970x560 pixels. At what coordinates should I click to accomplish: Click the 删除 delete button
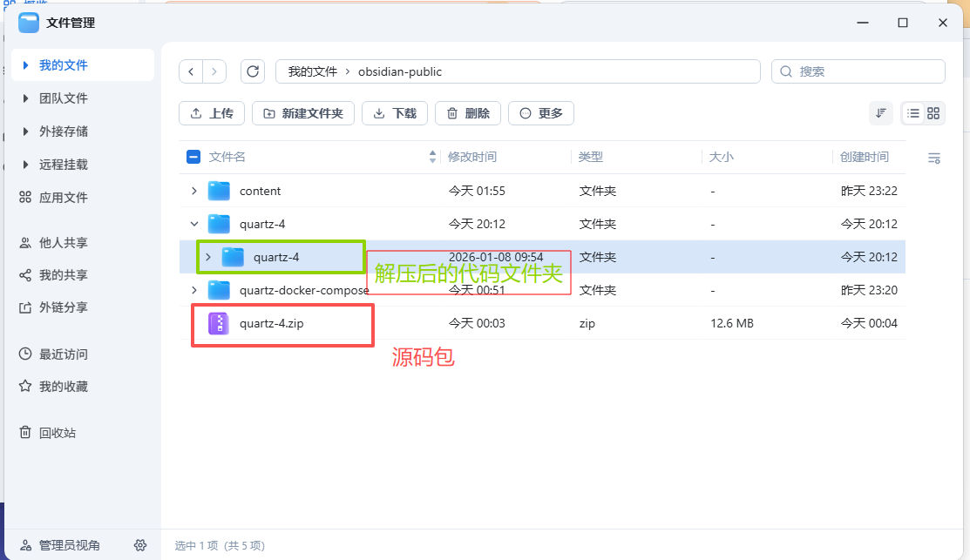(x=468, y=113)
